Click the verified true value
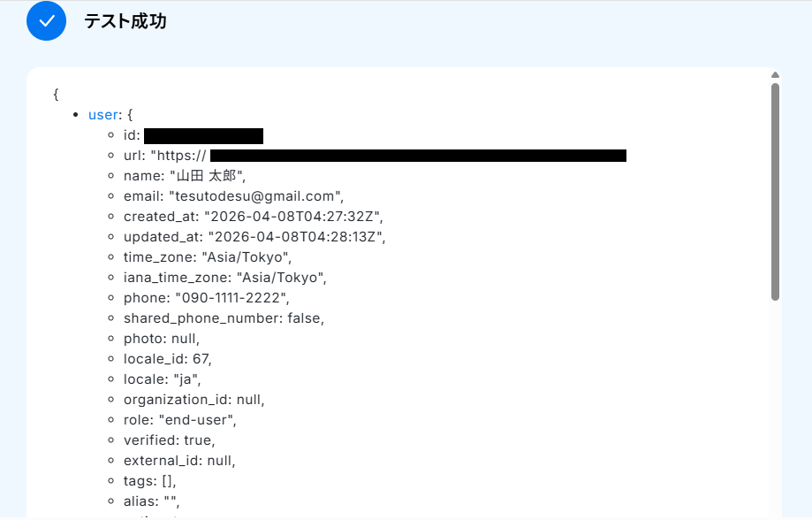812x520 pixels. [199, 440]
